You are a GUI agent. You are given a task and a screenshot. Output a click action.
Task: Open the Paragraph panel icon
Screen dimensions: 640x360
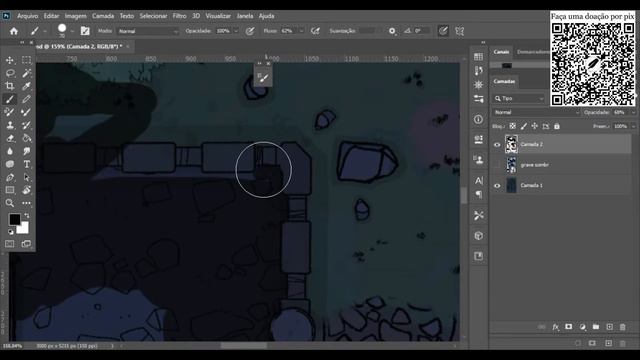[x=478, y=194]
